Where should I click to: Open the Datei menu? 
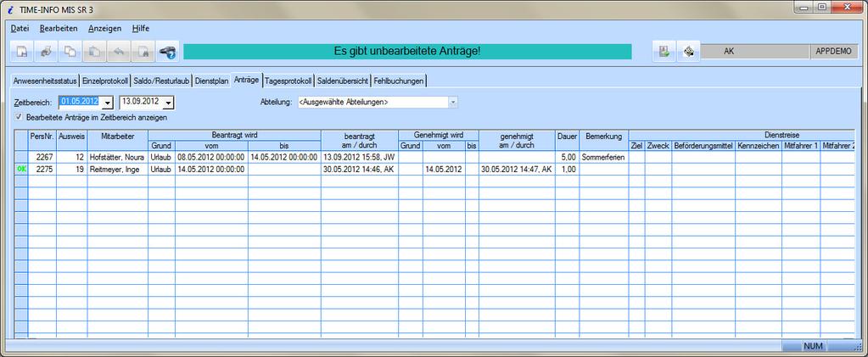tap(20, 28)
